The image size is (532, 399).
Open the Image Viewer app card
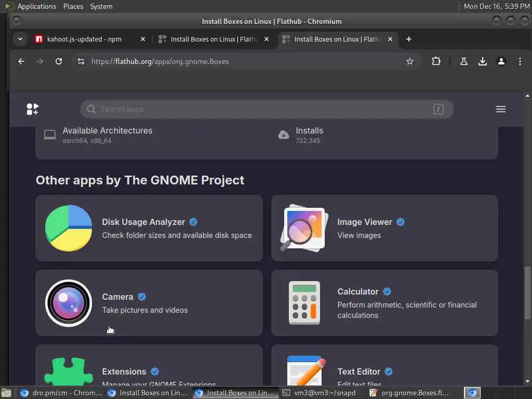[x=384, y=228]
